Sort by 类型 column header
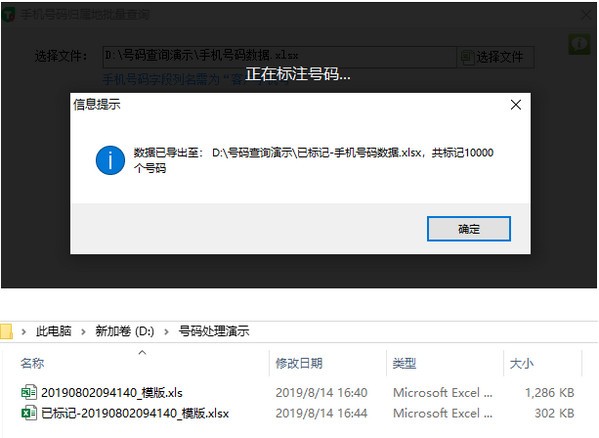Screen dimensions: 599x438 point(404,363)
